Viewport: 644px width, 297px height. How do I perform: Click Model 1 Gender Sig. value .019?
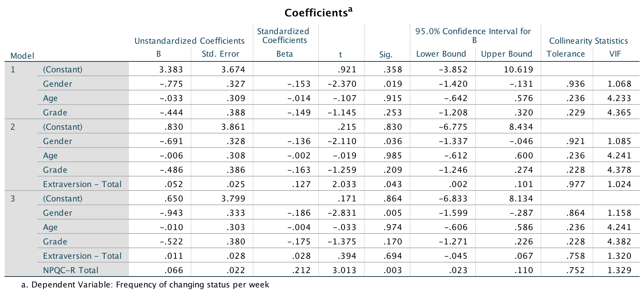coord(393,84)
